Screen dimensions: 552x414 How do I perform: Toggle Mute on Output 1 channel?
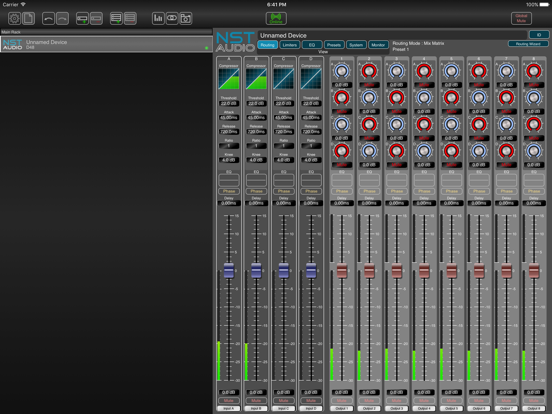coord(341,400)
